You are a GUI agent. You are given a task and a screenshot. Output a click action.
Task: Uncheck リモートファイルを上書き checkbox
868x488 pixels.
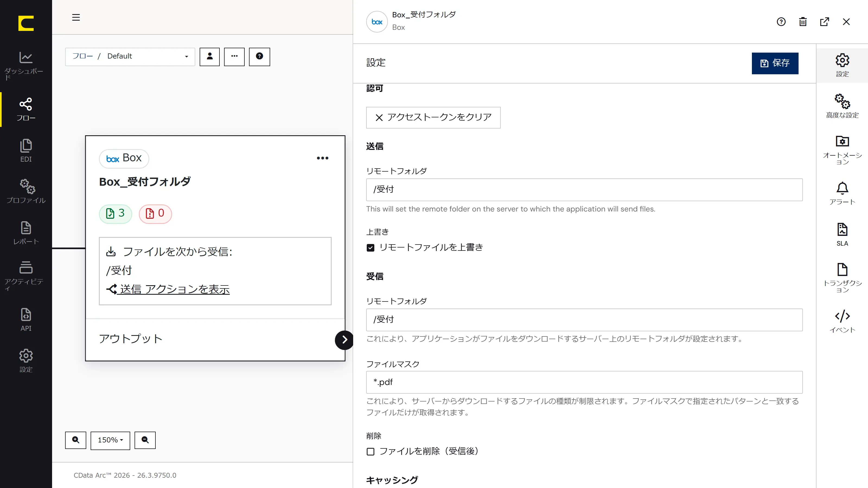point(370,248)
